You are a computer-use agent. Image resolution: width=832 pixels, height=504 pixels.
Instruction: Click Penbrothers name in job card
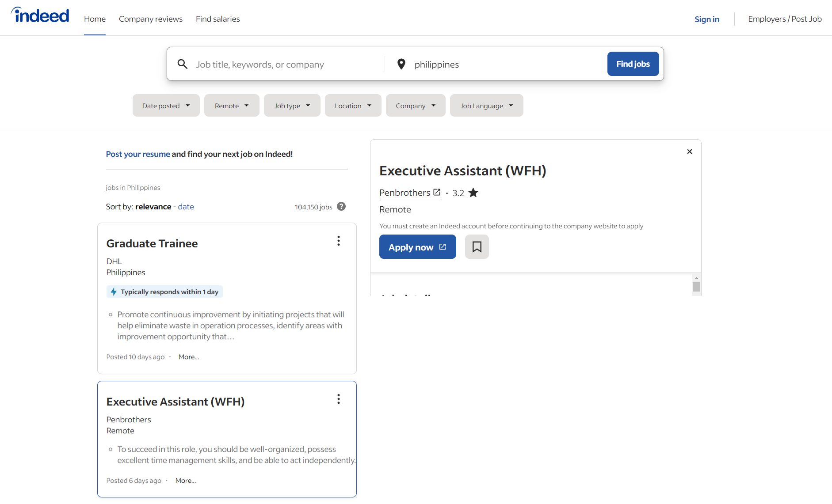pos(129,420)
